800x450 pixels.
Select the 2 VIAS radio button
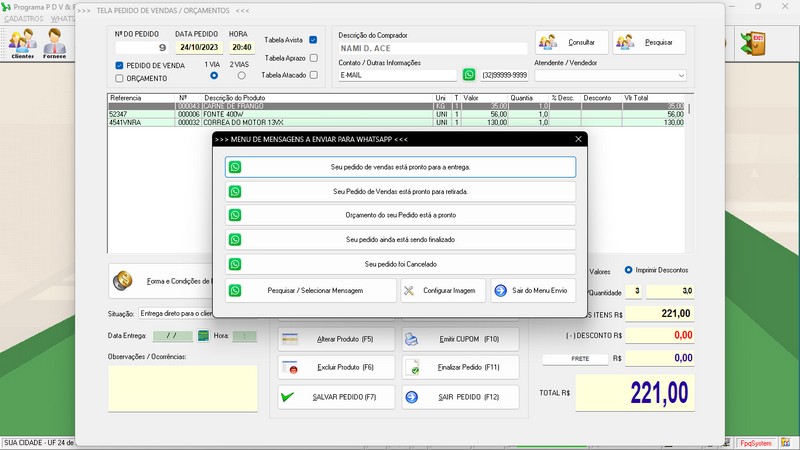click(x=240, y=76)
